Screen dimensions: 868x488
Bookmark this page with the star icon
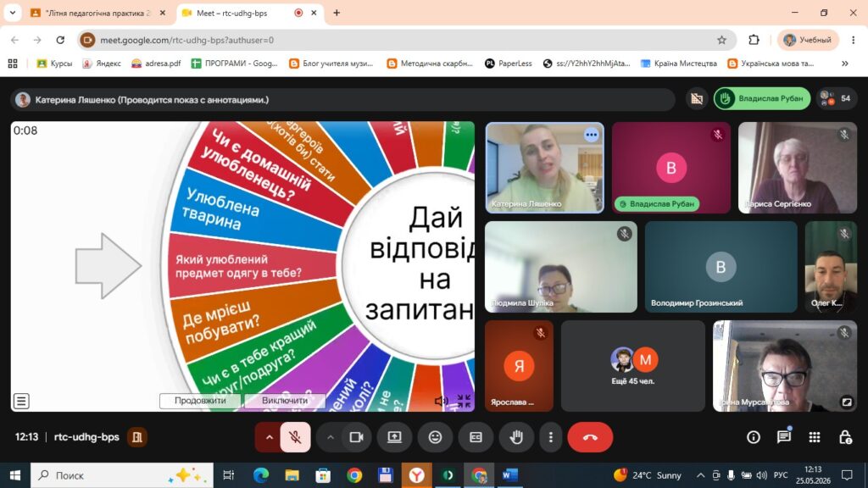pos(721,40)
